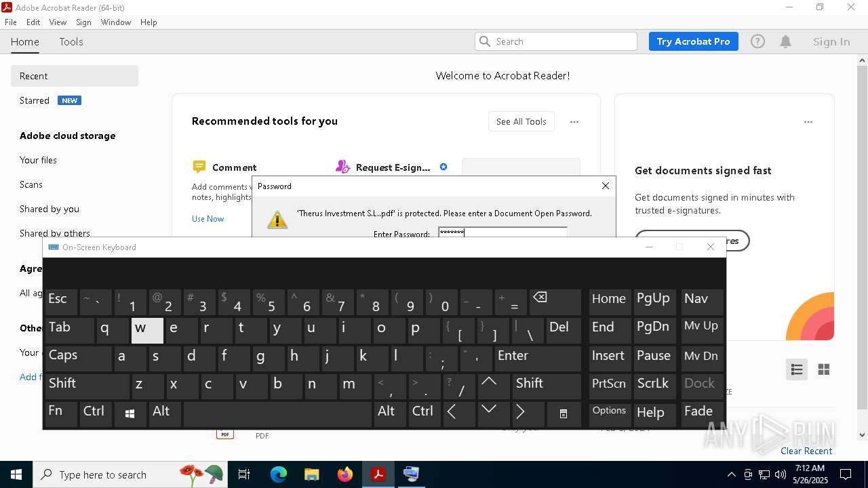Screen dimensions: 868x488
Task: Open Your files in cloud storage
Action: click(x=38, y=160)
